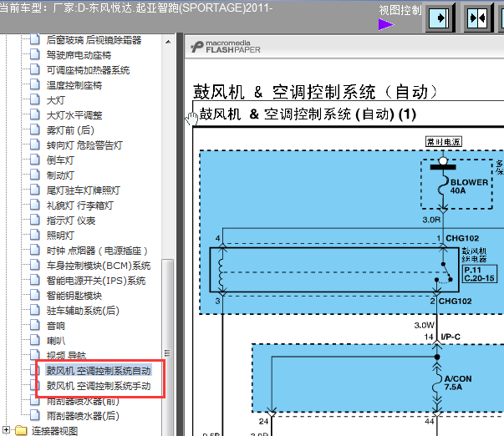Expand the 连接器视图 folder
The width and height of the screenshot is (504, 436).
click(x=6, y=429)
